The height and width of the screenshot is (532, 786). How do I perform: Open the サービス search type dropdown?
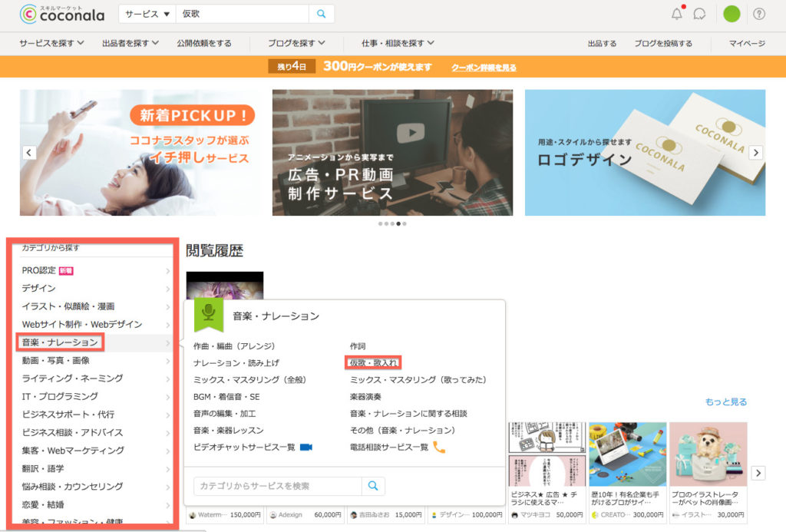147,14
